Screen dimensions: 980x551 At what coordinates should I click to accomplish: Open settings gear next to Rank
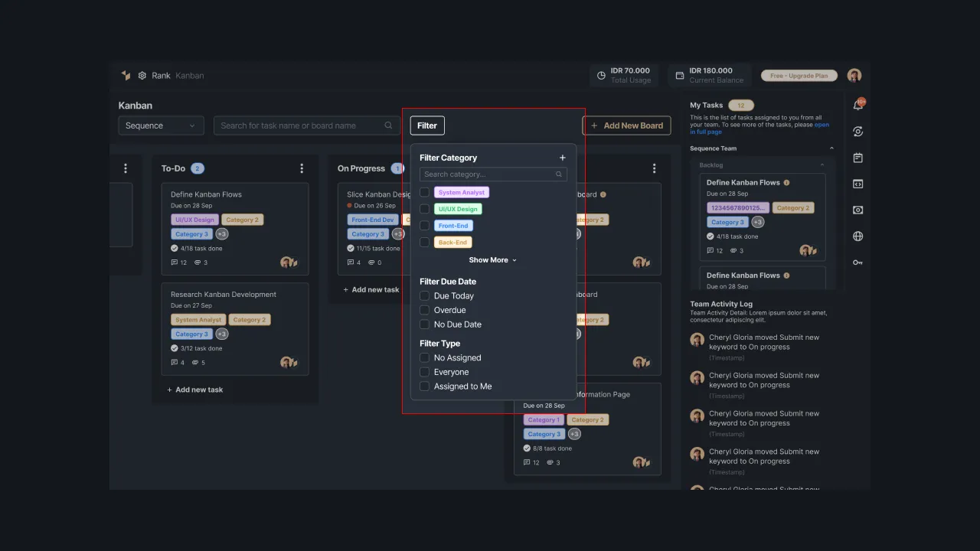pos(142,76)
